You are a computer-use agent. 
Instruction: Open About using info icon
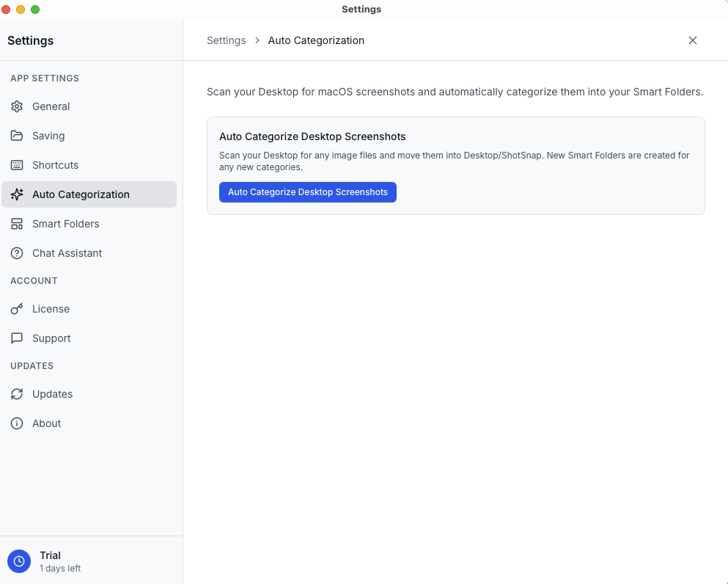coord(17,423)
